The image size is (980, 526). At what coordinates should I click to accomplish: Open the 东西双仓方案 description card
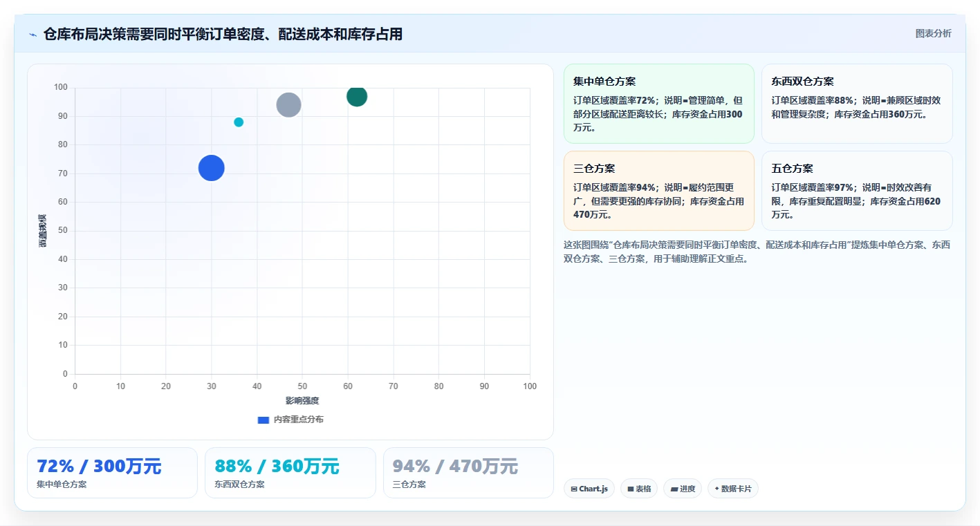[857, 104]
